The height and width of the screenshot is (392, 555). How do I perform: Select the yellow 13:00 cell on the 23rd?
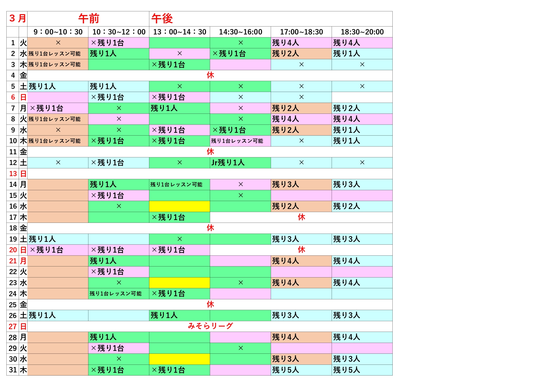[x=179, y=283]
